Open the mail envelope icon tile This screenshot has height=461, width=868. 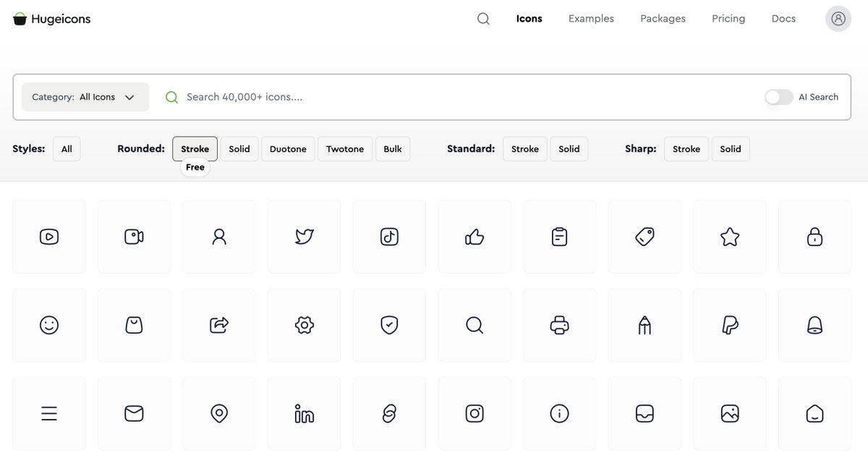[x=134, y=413]
